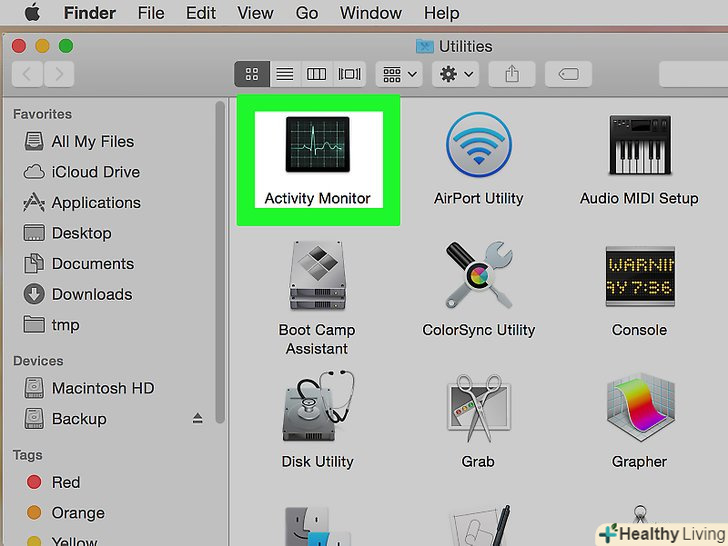Click the Grapher label text
Screen dimensions: 728x546
coord(639,462)
